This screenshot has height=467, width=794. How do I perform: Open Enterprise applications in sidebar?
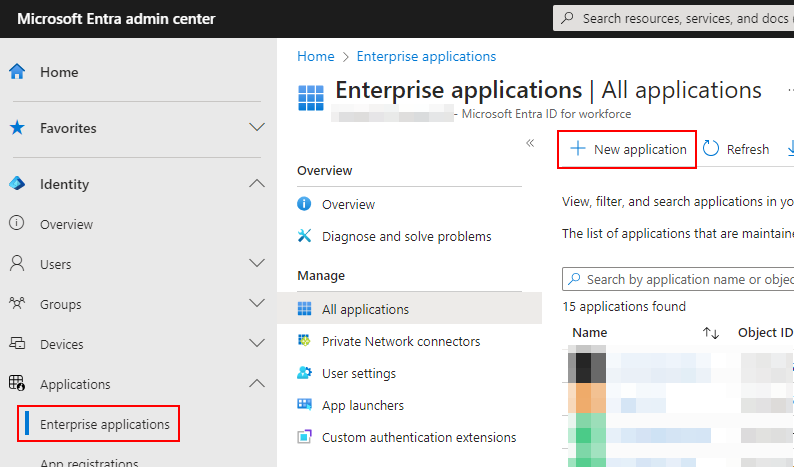(104, 424)
